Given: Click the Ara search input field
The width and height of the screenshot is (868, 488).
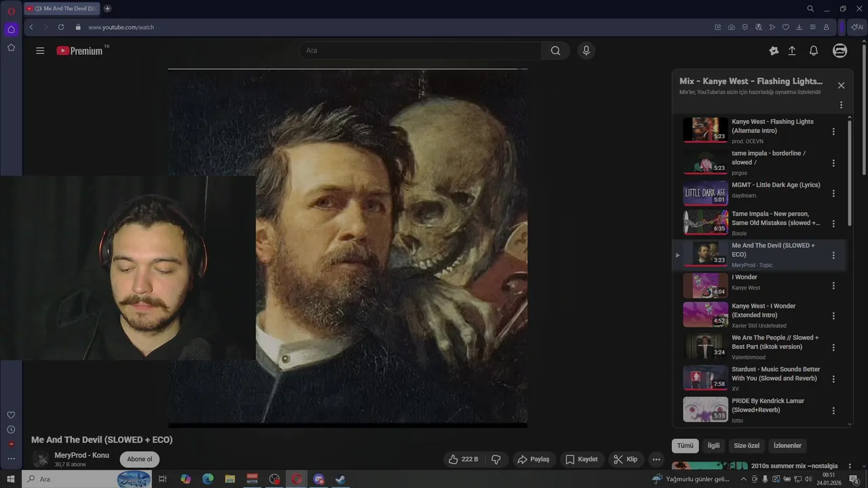Looking at the screenshot, I should coord(420,51).
